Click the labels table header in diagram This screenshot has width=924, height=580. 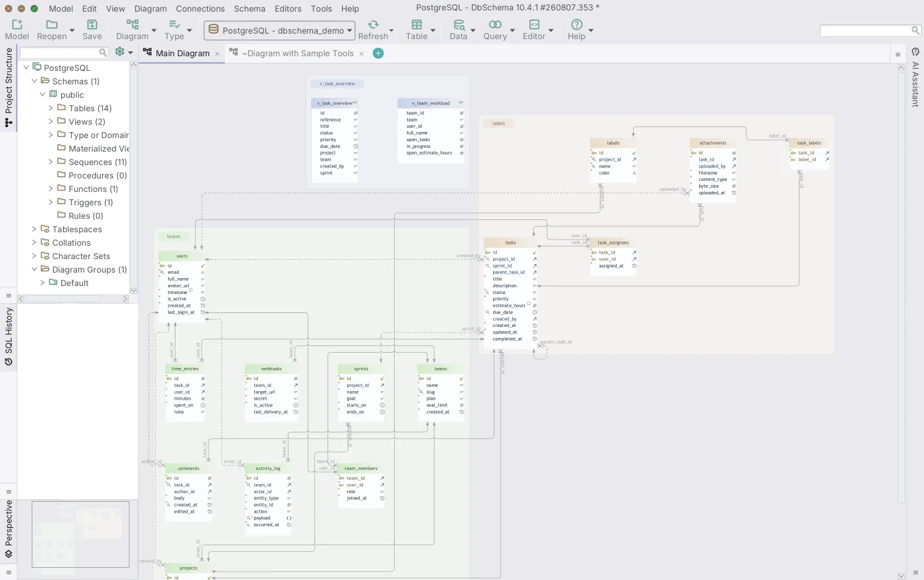tap(614, 143)
